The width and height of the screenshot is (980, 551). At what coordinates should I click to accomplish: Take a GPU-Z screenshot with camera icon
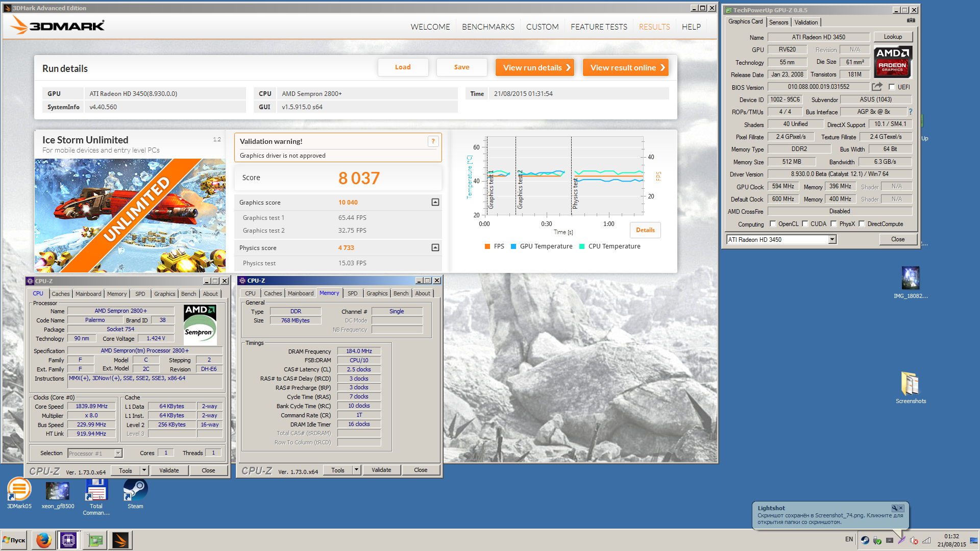[x=911, y=20]
